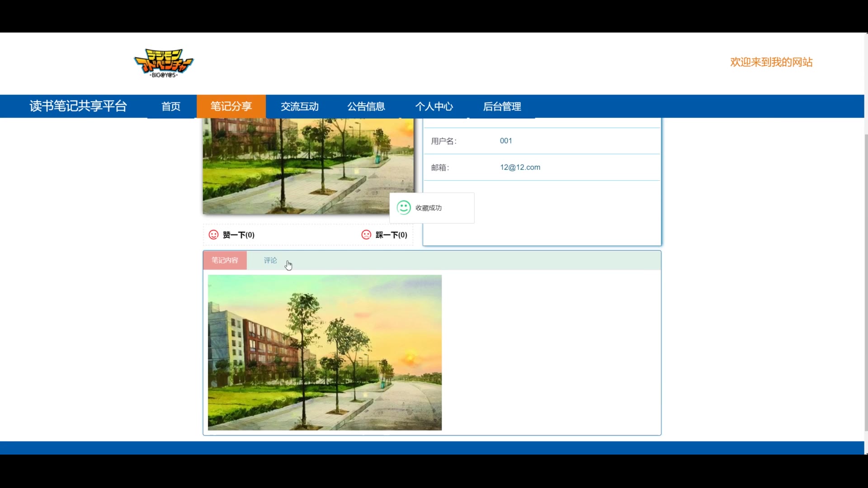Go to the 交流互动 section
Viewport: 868px width, 488px height.
tap(299, 107)
